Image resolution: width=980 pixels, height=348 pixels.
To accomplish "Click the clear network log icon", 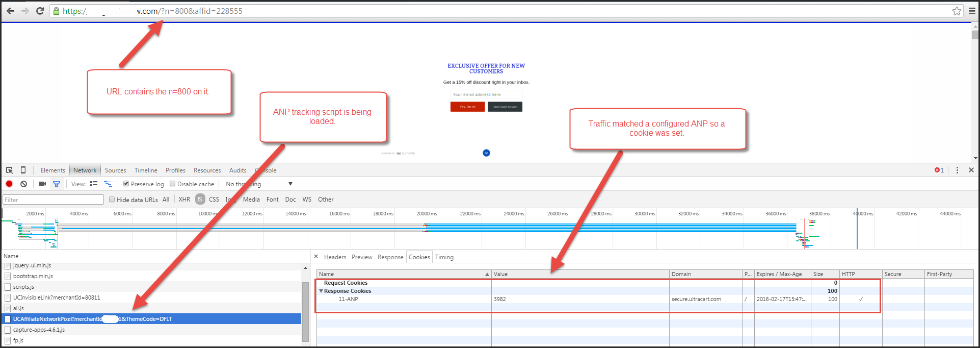I will tap(23, 184).
